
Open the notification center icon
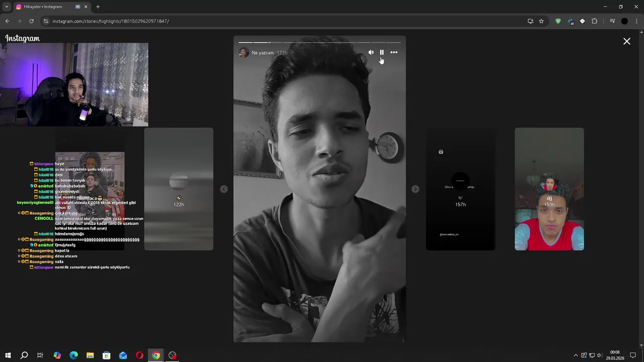[x=633, y=355]
